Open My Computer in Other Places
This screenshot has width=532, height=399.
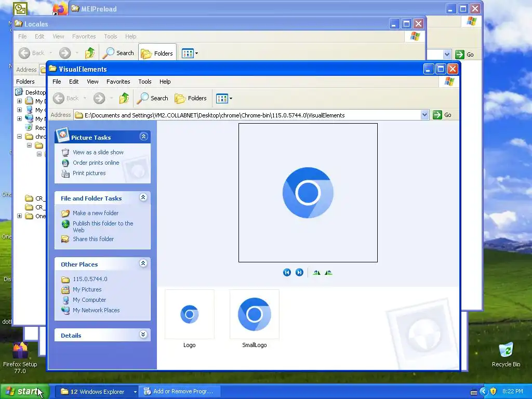tap(89, 300)
